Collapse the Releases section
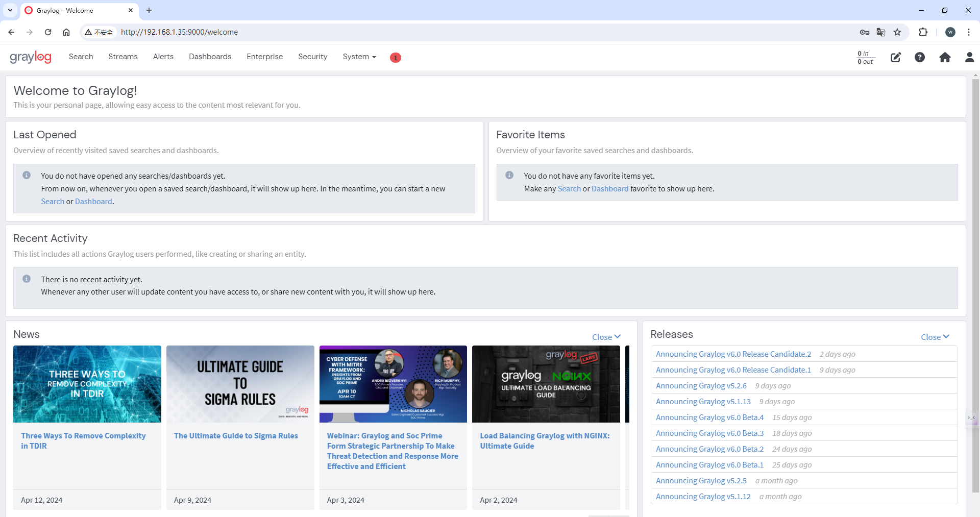The height and width of the screenshot is (517, 980). click(935, 337)
